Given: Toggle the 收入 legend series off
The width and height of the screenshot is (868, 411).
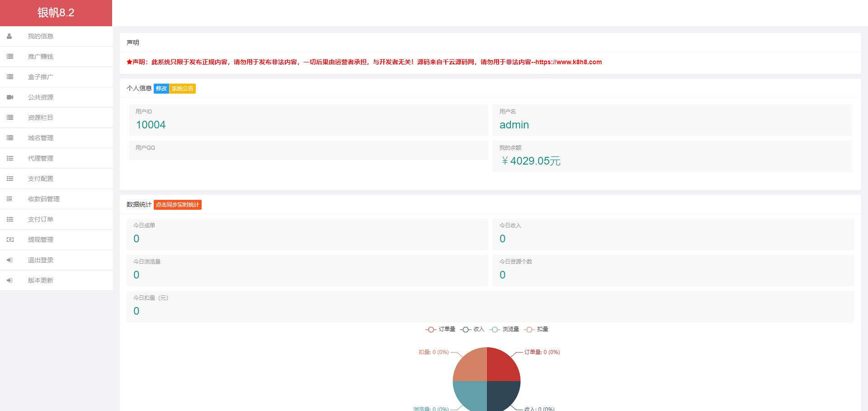Looking at the screenshot, I should click(x=472, y=329).
